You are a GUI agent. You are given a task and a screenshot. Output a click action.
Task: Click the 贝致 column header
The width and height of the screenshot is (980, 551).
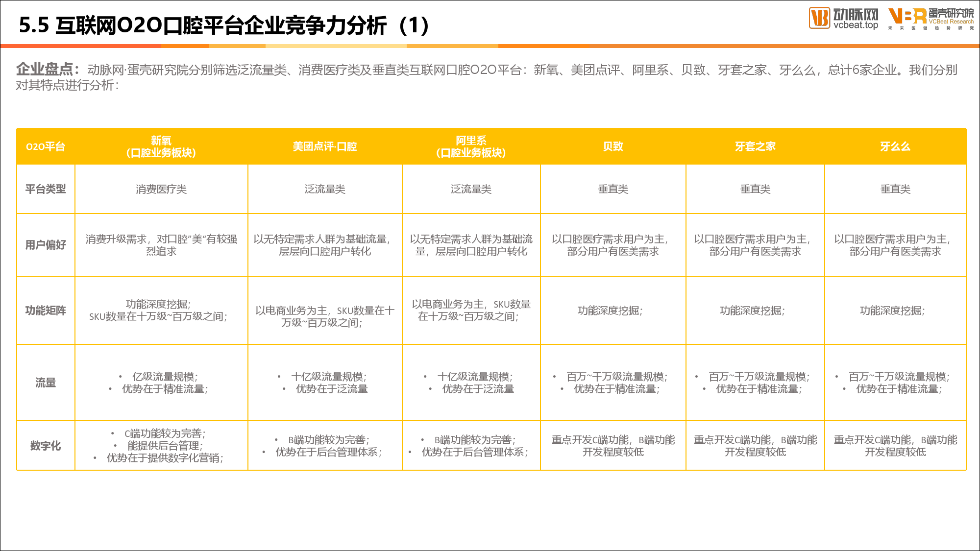coord(613,146)
